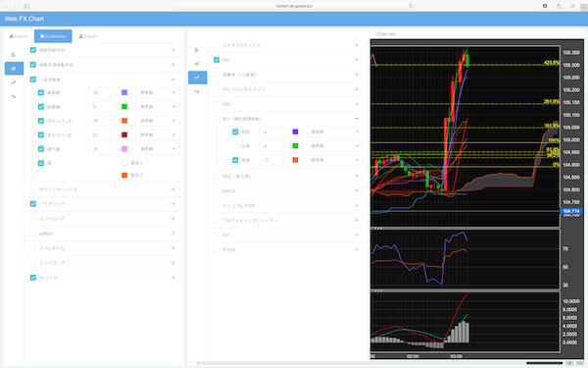Change the purple 基準線 color swatch
Viewport: 588px width, 368px height.
pyautogui.click(x=124, y=92)
